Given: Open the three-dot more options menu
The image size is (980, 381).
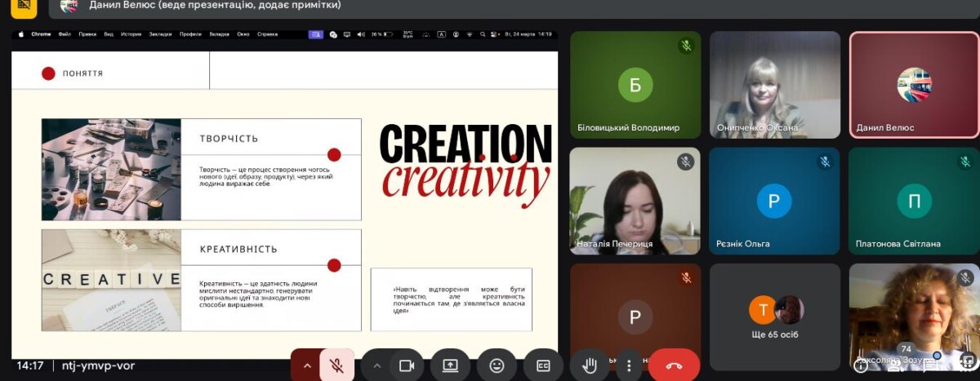Looking at the screenshot, I should 628,365.
